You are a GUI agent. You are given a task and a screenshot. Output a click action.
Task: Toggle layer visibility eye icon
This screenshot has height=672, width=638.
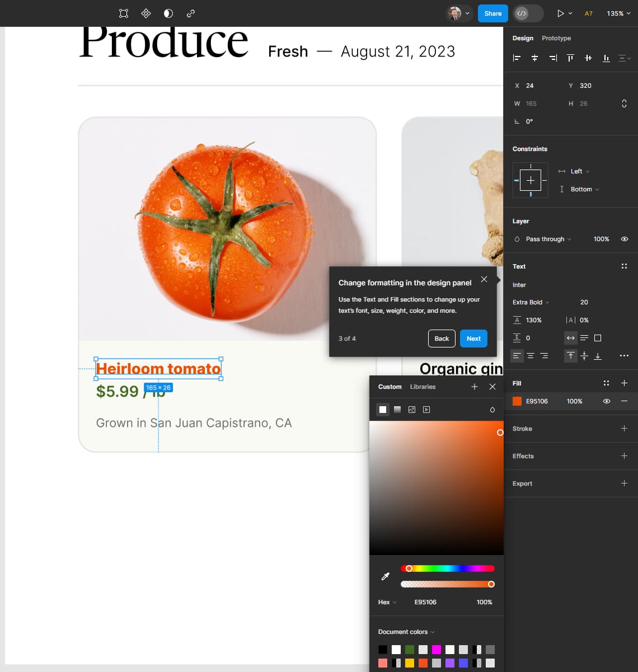click(625, 239)
